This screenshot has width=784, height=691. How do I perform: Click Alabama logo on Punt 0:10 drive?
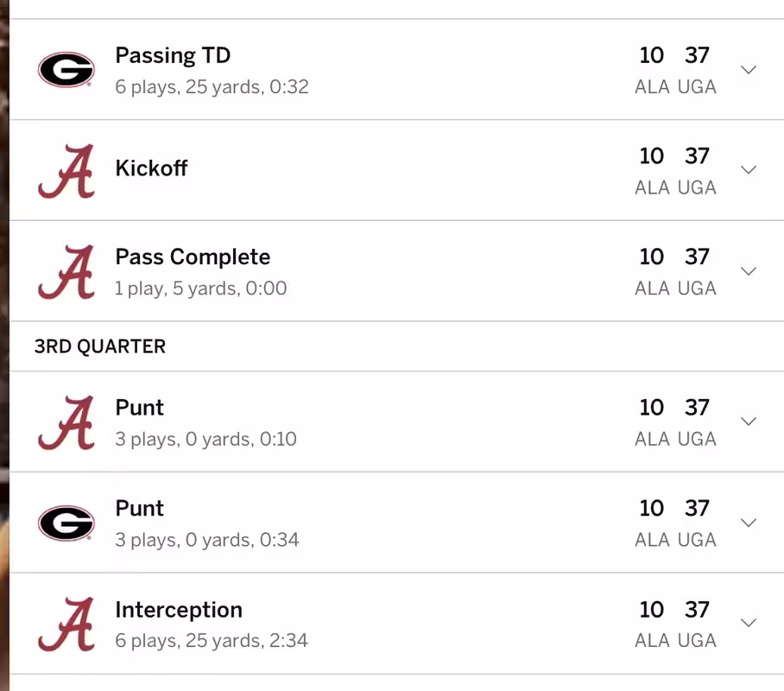pyautogui.click(x=66, y=422)
